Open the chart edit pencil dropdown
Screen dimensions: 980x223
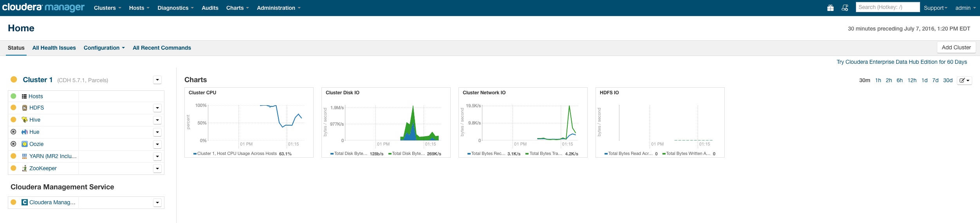(964, 81)
